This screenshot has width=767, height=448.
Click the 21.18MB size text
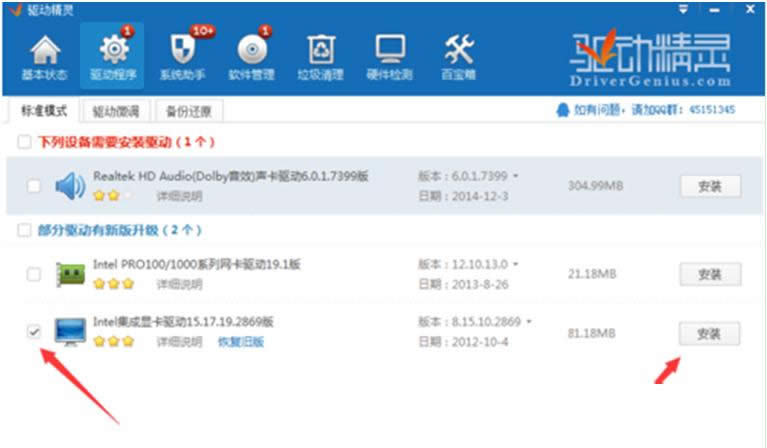coord(592,274)
